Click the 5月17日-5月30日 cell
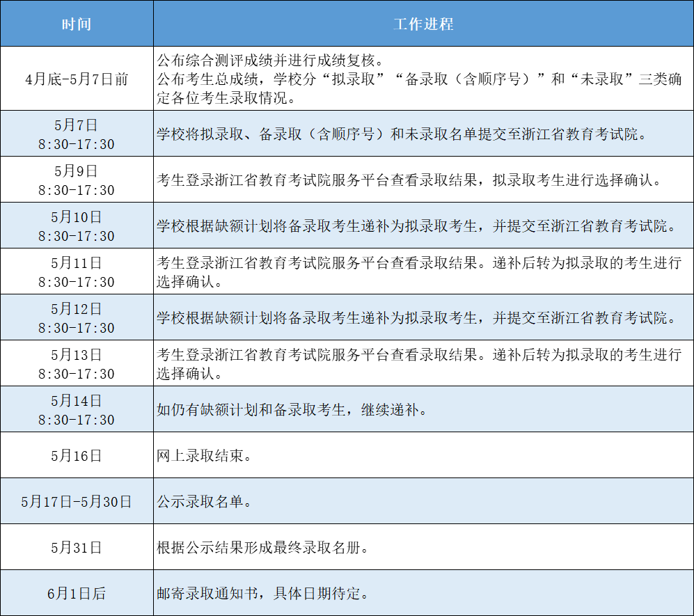The width and height of the screenshot is (694, 616). [77, 501]
